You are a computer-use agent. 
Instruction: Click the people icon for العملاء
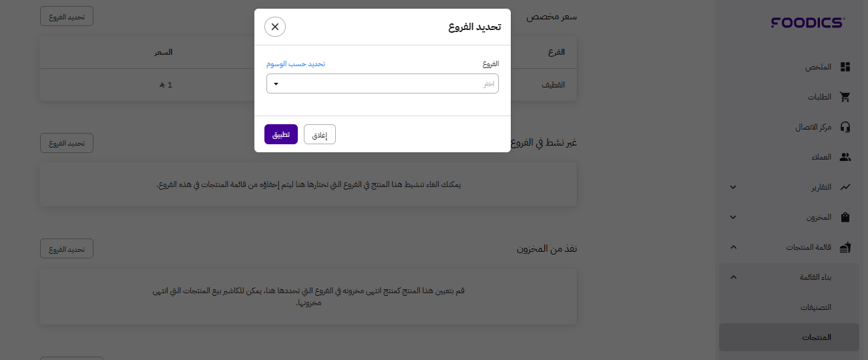(x=845, y=157)
